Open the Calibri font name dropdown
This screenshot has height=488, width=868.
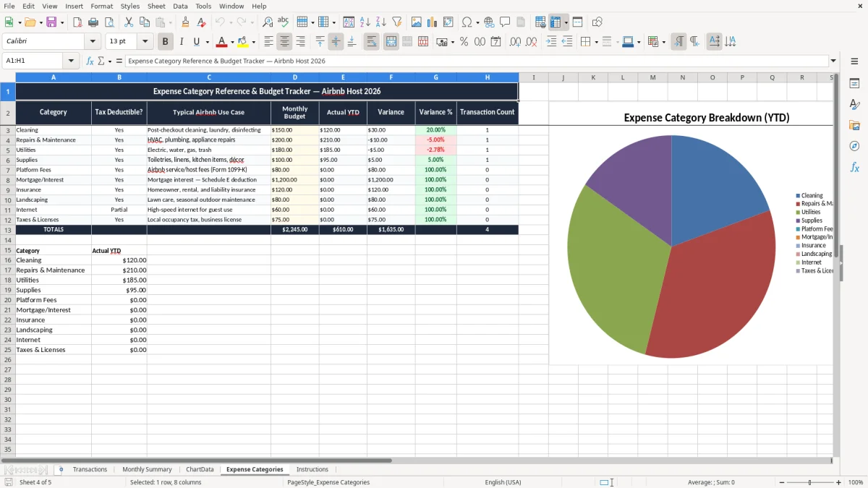pos(94,42)
